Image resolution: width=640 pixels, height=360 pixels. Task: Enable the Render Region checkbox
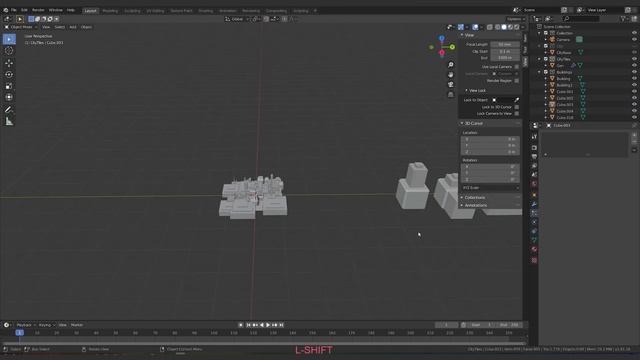(x=517, y=81)
